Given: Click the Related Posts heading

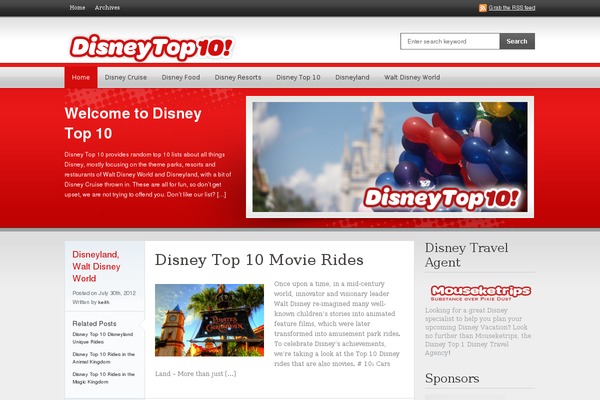Looking at the screenshot, I should point(94,323).
